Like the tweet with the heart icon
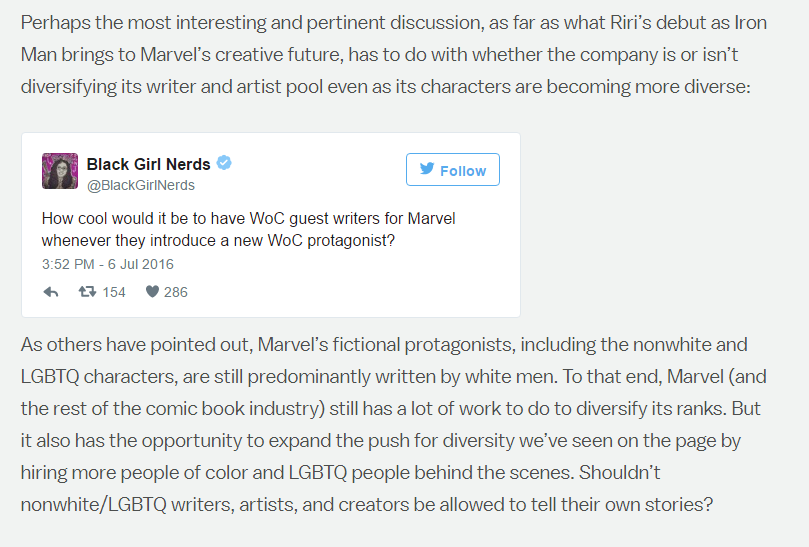Image resolution: width=809 pixels, height=547 pixels. [x=152, y=292]
